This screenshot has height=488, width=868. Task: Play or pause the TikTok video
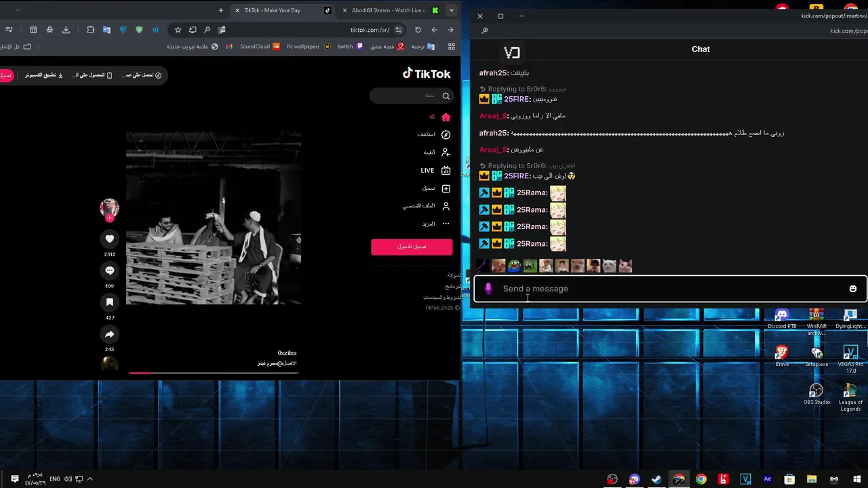pyautogui.click(x=214, y=218)
